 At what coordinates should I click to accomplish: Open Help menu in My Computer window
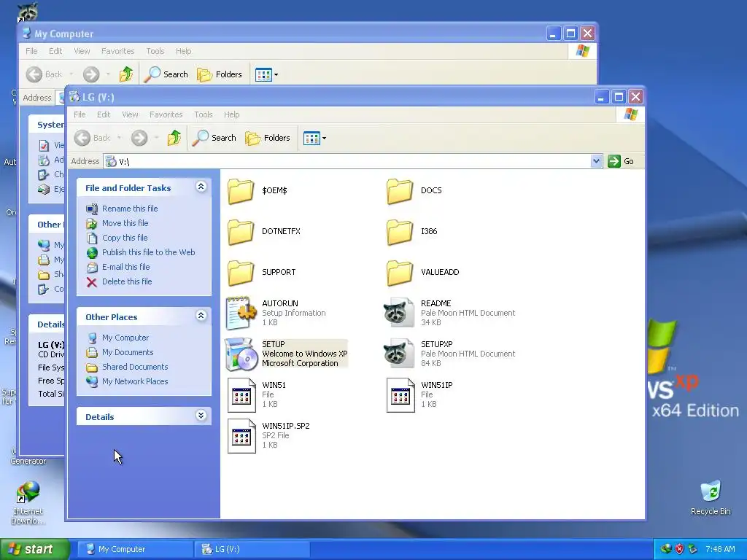point(183,51)
